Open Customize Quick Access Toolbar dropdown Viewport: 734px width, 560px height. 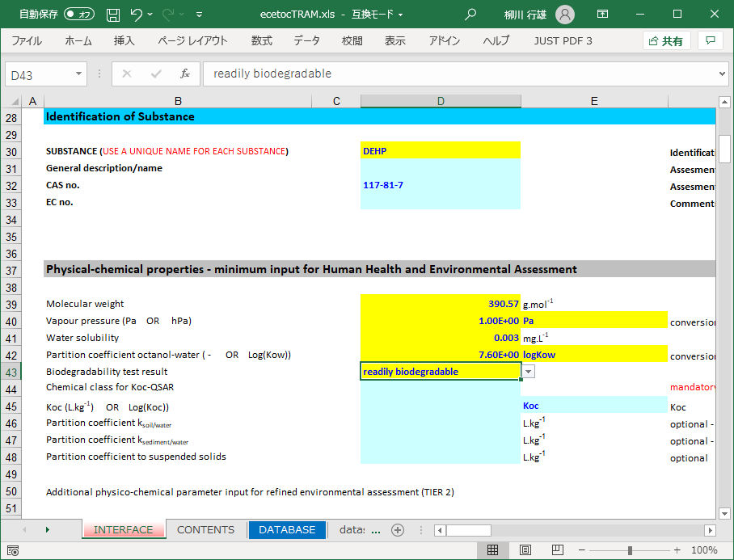click(x=200, y=15)
